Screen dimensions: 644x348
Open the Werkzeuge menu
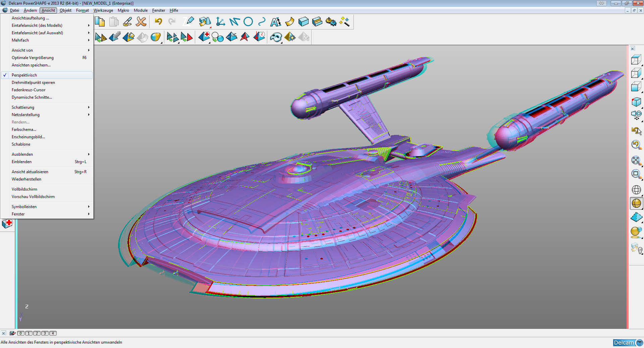point(103,10)
